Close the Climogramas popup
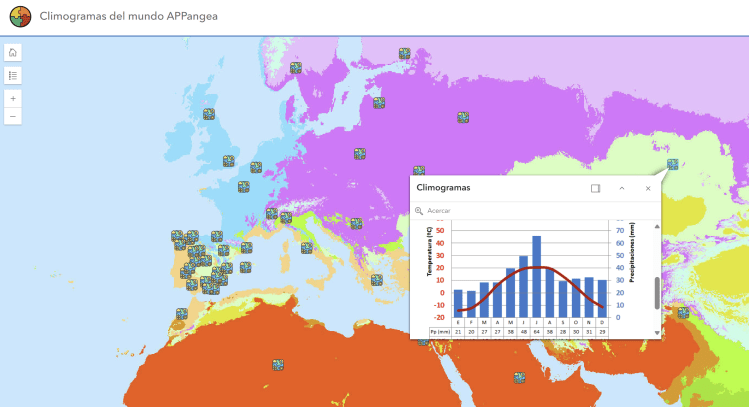Image resolution: width=749 pixels, height=407 pixels. (x=648, y=188)
